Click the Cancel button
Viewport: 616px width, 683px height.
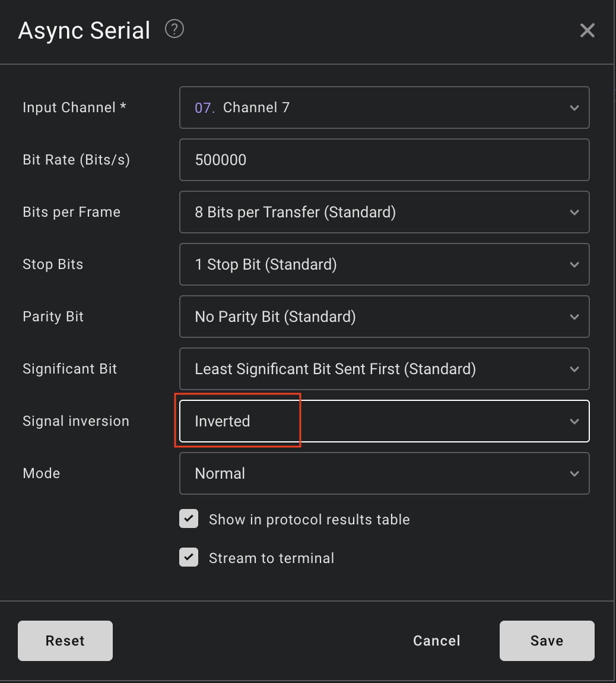436,641
